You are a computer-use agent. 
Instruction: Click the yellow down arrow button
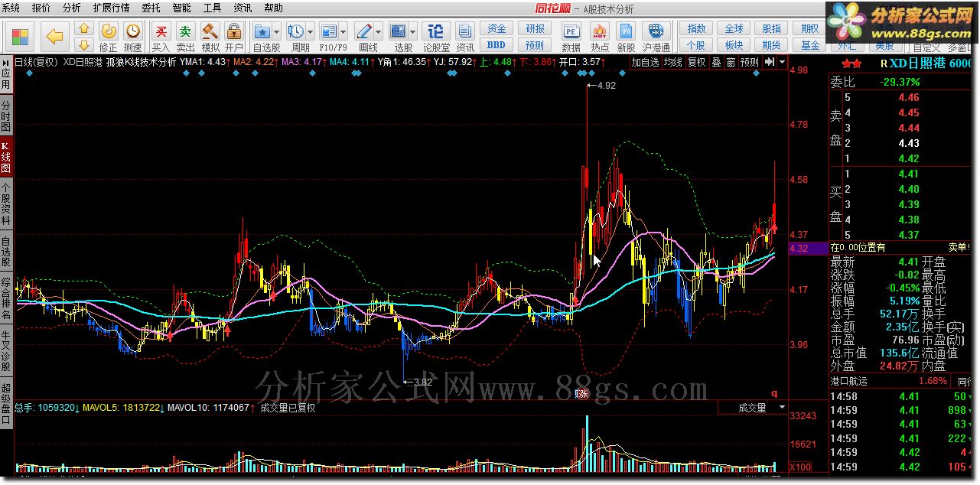pos(84,44)
